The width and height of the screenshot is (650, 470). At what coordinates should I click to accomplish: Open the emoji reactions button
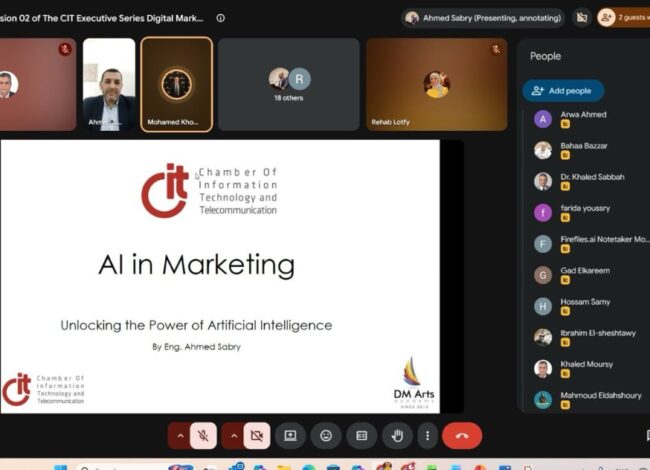coord(326,436)
